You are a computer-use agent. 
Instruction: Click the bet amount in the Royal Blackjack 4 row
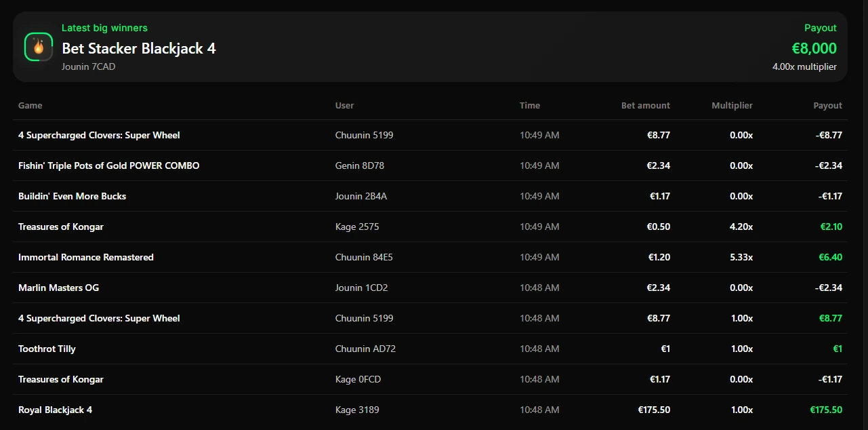click(x=654, y=410)
